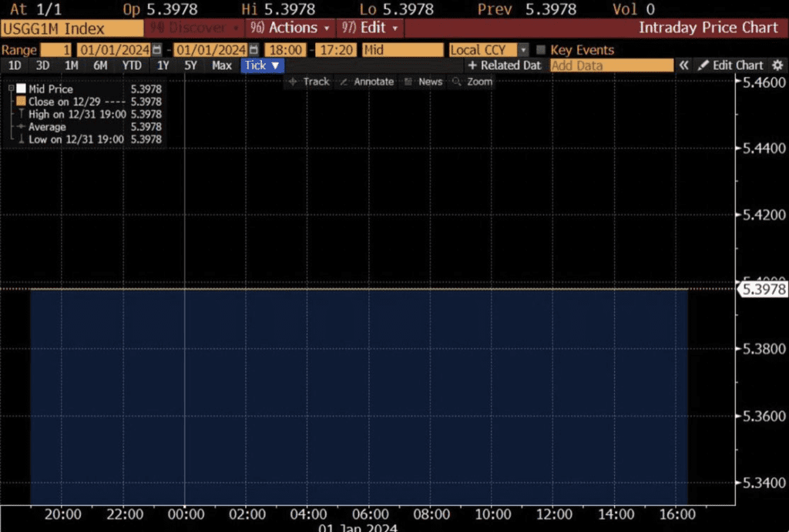789x532 pixels.
Task: Enable the Key Events checkbox
Action: [541, 50]
